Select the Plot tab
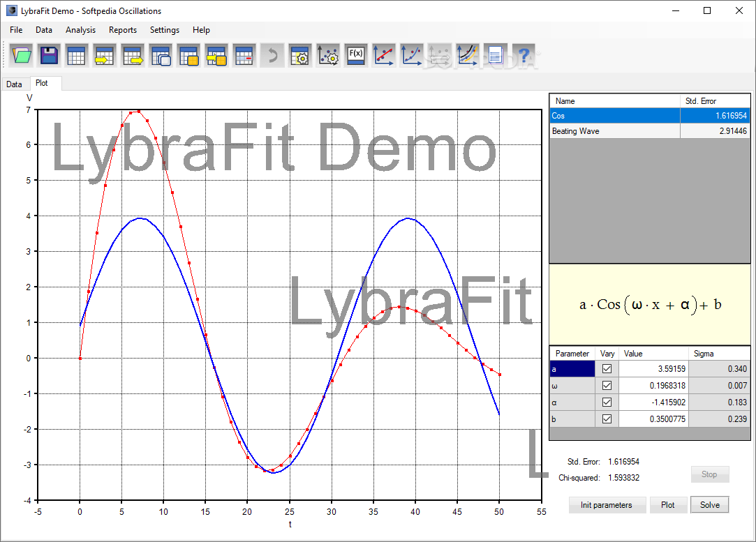756x542 pixels. tap(46, 83)
